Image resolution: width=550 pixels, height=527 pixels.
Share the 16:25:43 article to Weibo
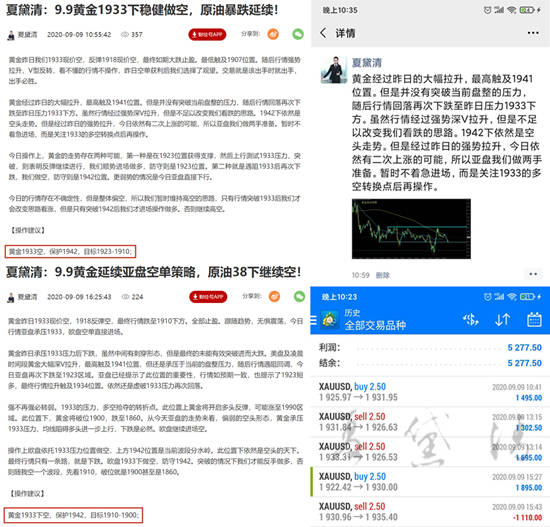pyautogui.click(x=274, y=296)
